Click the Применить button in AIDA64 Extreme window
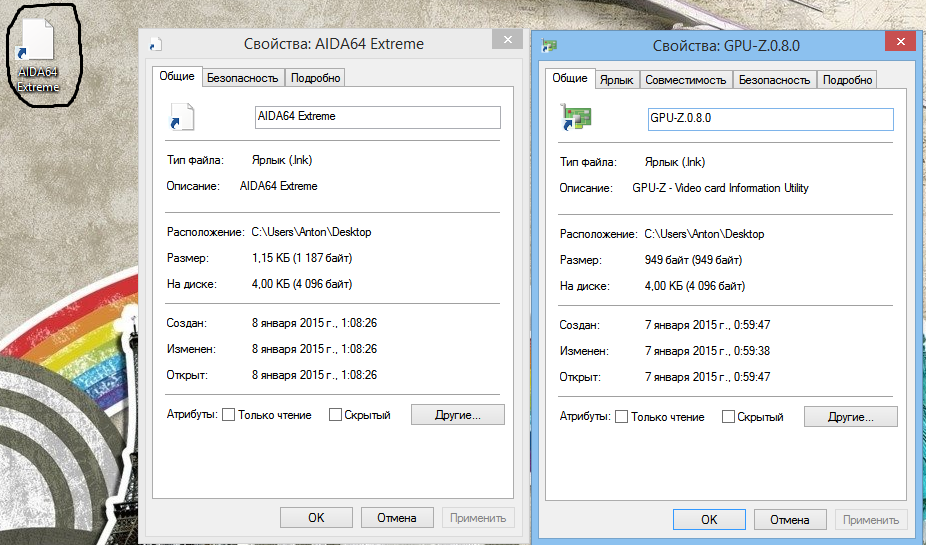This screenshot has width=926, height=545. click(x=478, y=518)
